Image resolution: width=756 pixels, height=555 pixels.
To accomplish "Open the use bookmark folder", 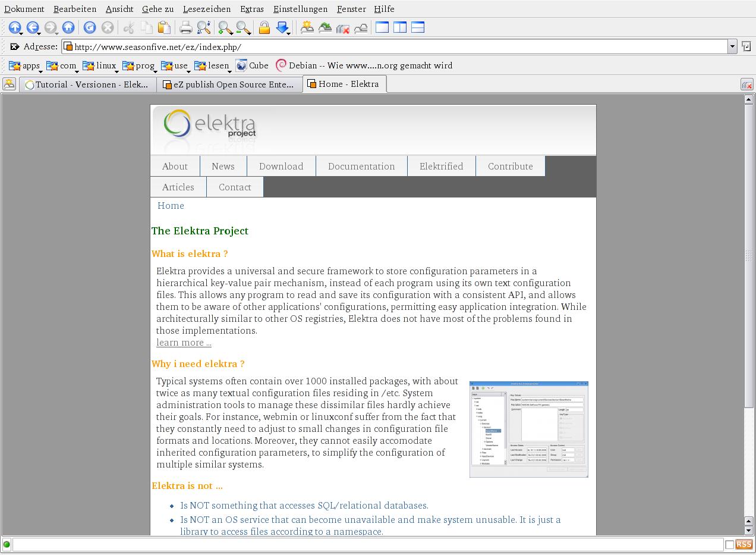I will click(175, 65).
